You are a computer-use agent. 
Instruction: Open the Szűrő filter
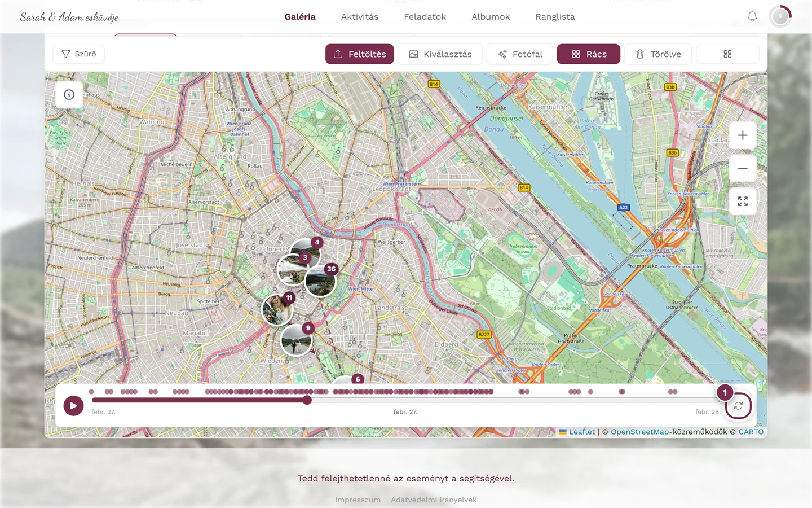78,54
